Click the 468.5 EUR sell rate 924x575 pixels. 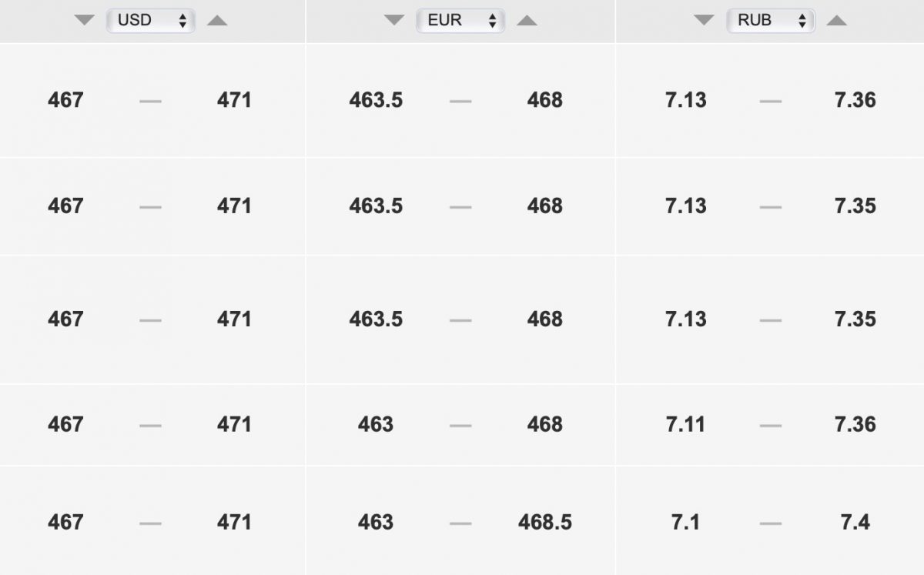pos(545,522)
